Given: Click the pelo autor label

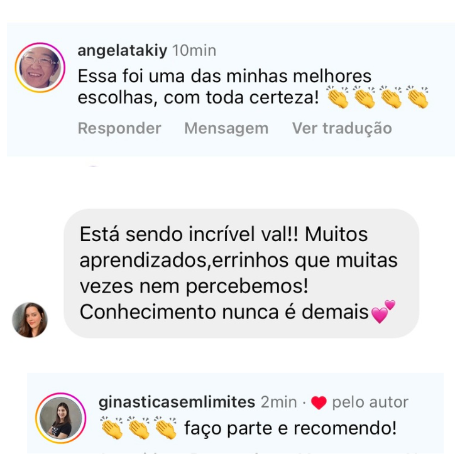Looking at the screenshot, I should [x=370, y=403].
